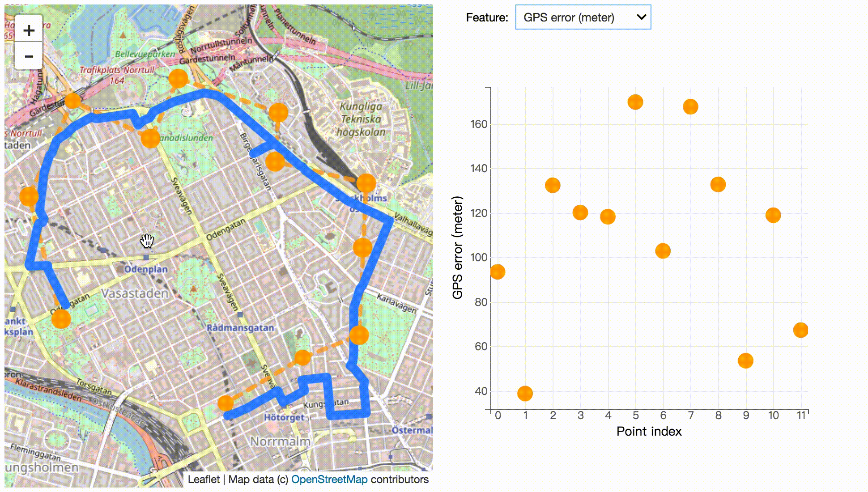This screenshot has height=492, width=868.
Task: Click the scatter dot at point index 11
Action: tap(800, 330)
